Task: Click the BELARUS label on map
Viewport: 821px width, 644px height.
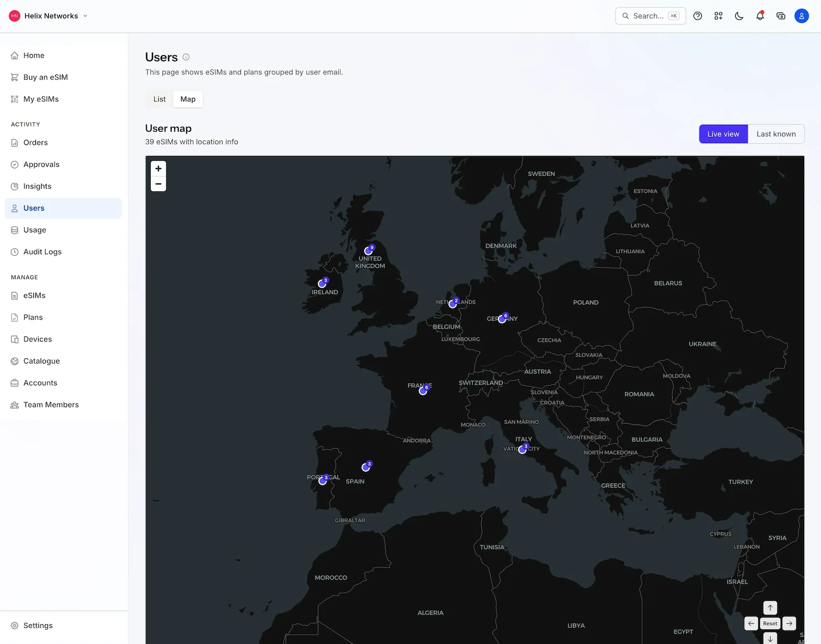Action: 668,283
